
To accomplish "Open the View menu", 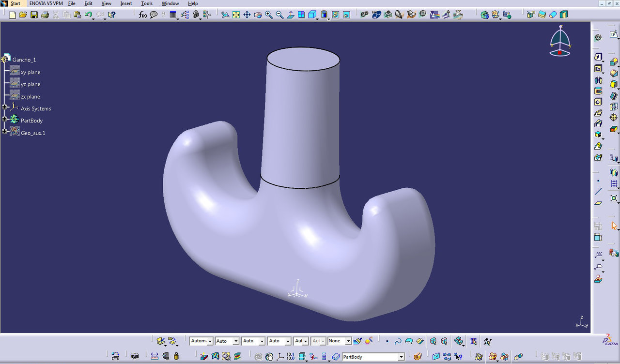I will [x=106, y=3].
